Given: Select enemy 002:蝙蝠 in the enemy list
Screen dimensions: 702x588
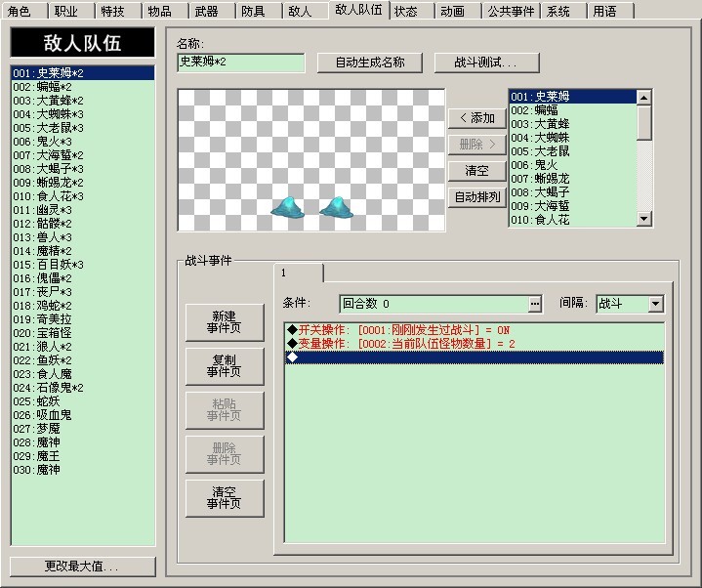Looking at the screenshot, I should point(573,110).
